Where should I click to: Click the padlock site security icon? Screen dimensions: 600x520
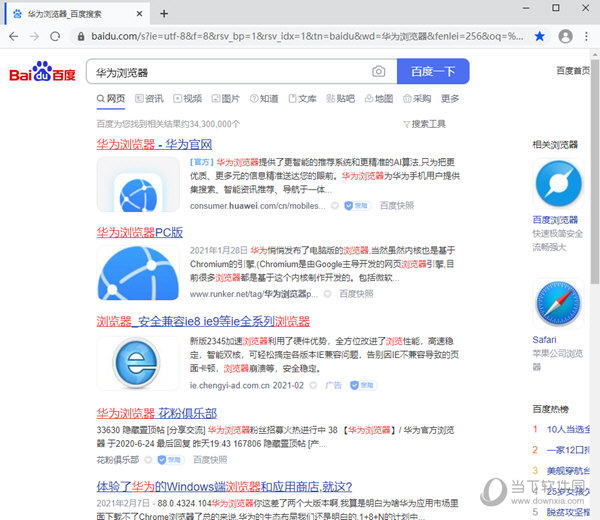click(x=81, y=36)
